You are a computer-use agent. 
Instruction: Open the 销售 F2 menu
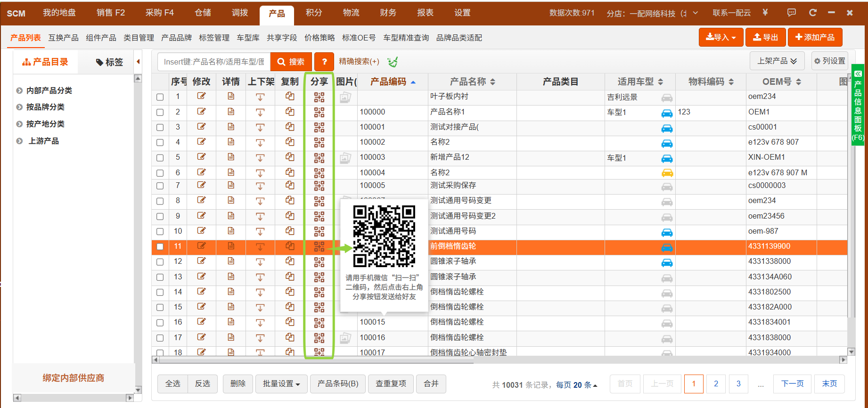[x=111, y=13]
